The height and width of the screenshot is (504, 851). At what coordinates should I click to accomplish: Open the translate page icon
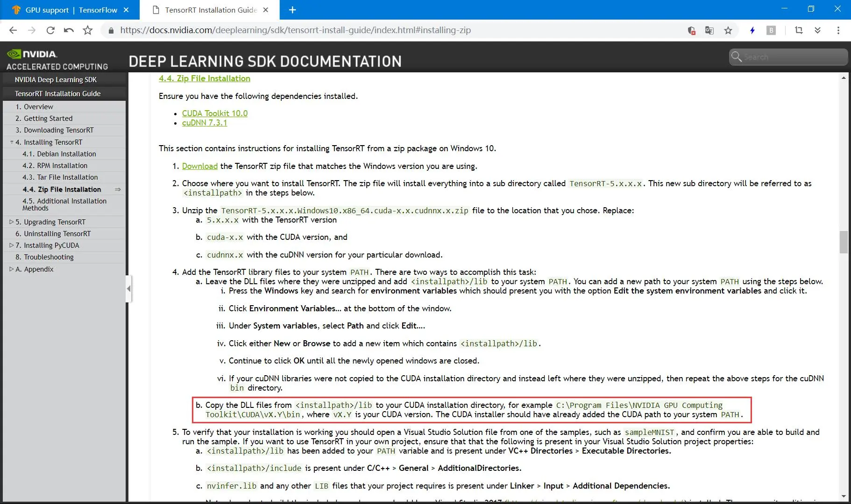point(709,30)
